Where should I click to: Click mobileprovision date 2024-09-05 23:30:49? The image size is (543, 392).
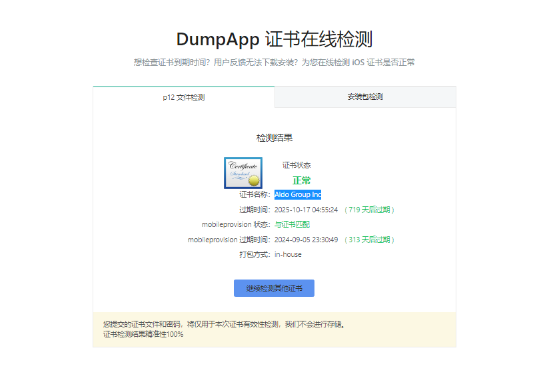(306, 240)
